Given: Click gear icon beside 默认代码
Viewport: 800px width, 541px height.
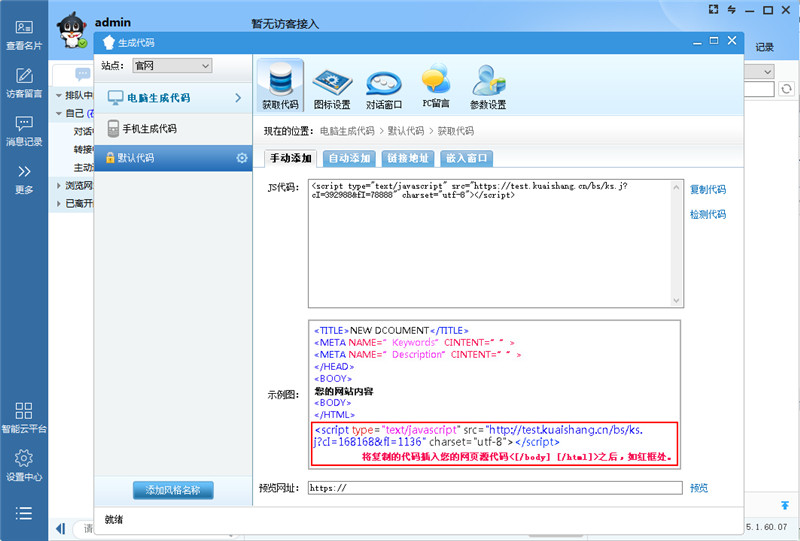Looking at the screenshot, I should click(x=241, y=158).
